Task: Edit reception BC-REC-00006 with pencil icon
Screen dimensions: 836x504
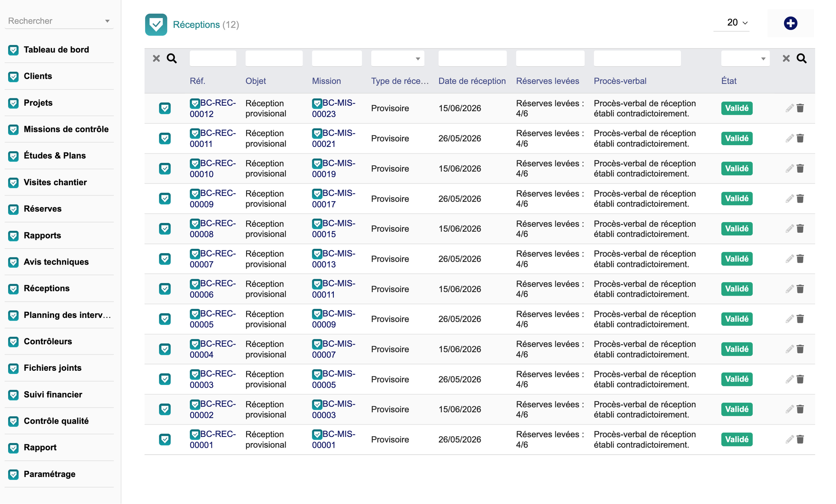Action: [x=790, y=289]
